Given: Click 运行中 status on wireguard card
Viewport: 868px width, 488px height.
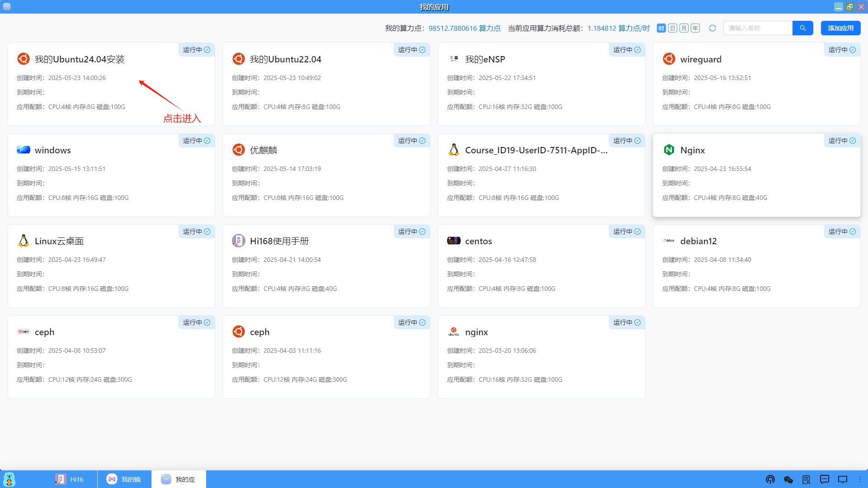Looking at the screenshot, I should 842,50.
